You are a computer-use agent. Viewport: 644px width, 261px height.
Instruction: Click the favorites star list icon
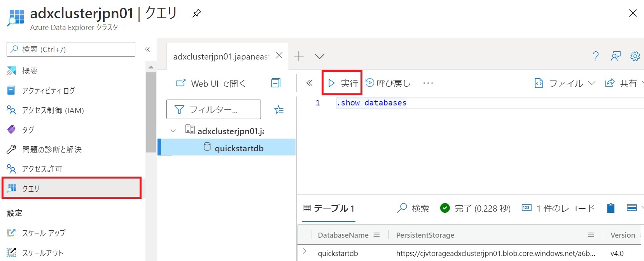point(279,110)
